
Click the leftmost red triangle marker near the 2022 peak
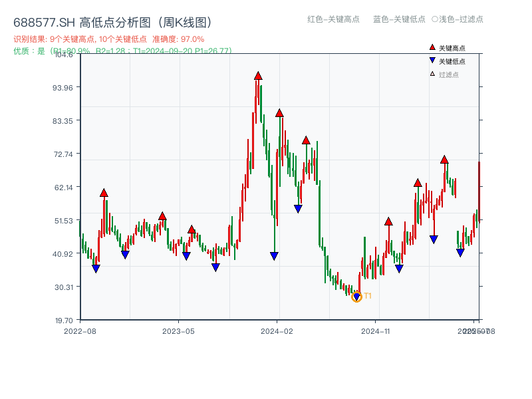[104, 193]
